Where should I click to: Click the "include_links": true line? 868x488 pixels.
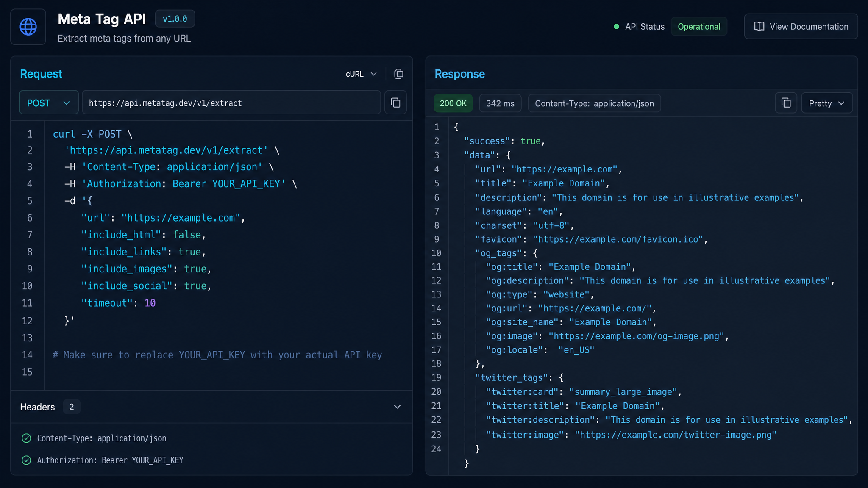(143, 252)
